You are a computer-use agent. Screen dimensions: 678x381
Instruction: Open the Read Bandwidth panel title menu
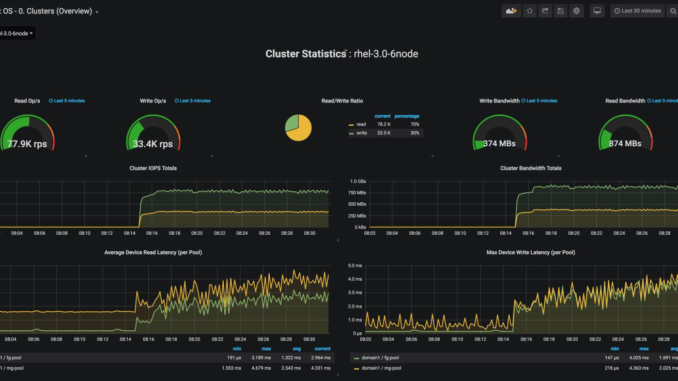(625, 101)
